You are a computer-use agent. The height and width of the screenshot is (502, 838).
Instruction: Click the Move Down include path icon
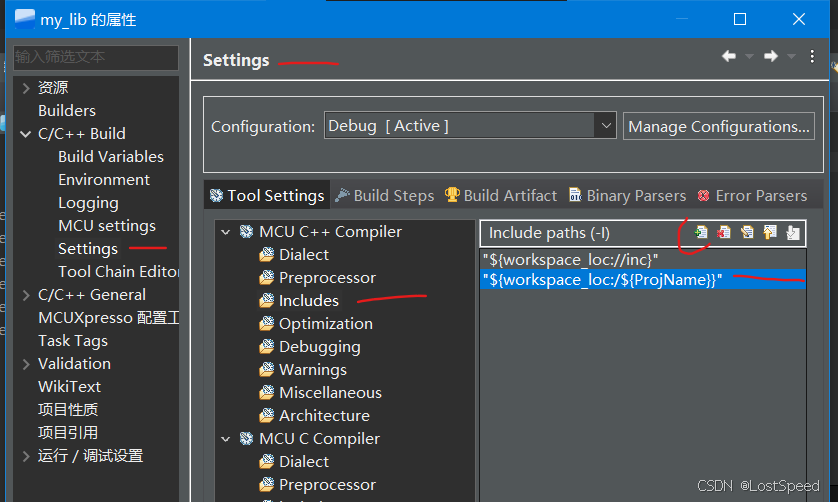pos(793,233)
